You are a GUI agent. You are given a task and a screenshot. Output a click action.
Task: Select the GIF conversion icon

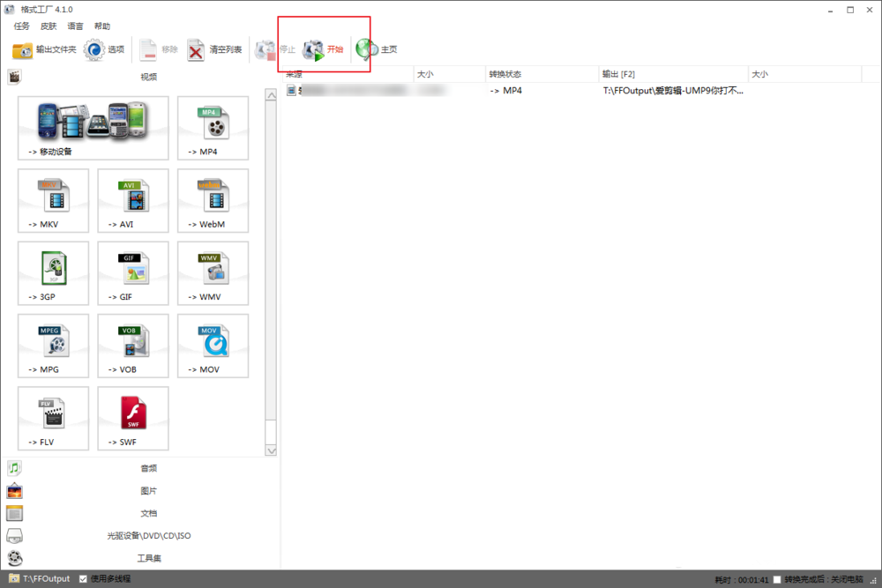pos(133,273)
